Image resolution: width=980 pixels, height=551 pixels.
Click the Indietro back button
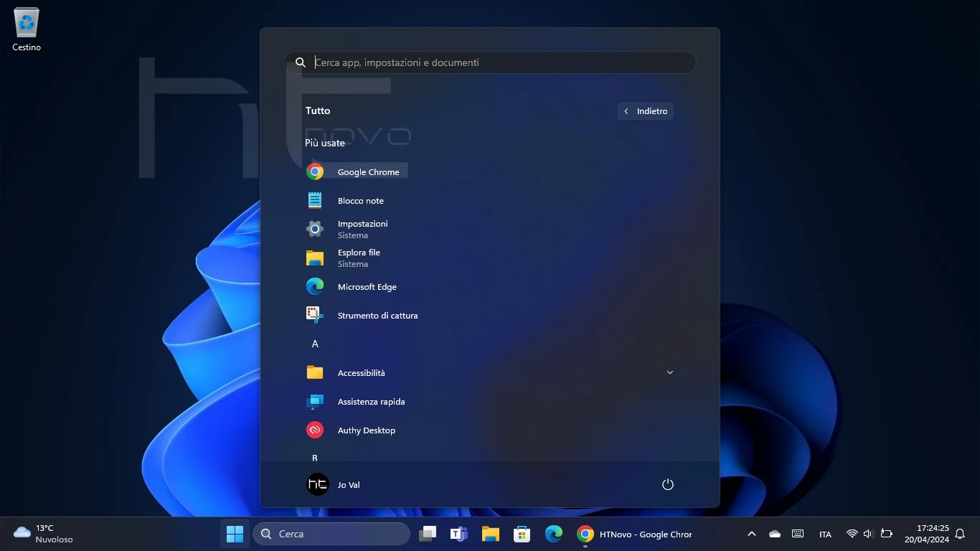pyautogui.click(x=646, y=111)
